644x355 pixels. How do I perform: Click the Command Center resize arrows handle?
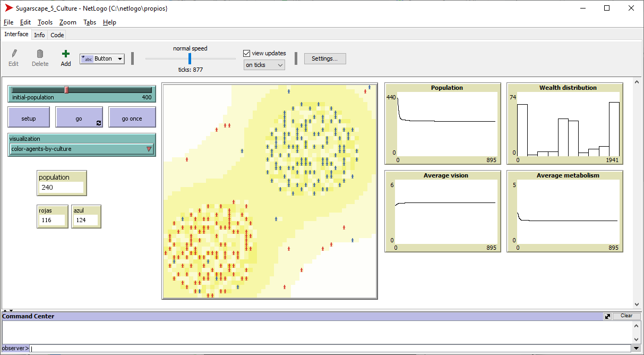click(x=8, y=310)
